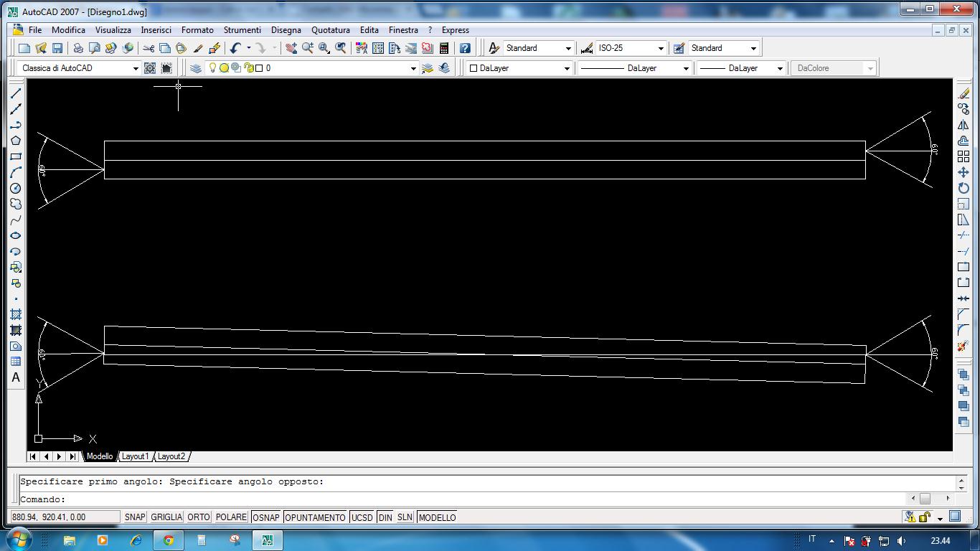Open the DaLayer color dropdown
The height and width of the screenshot is (551, 980).
(x=567, y=68)
